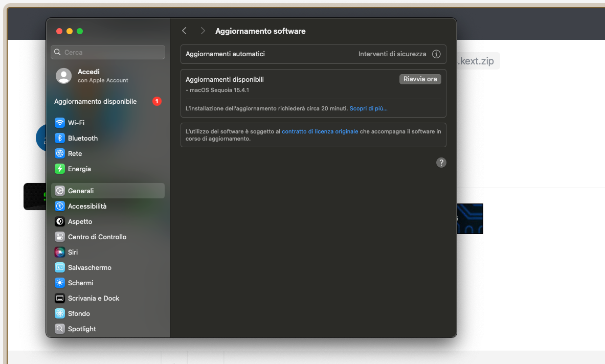Click the Riavvia ora button

point(420,79)
